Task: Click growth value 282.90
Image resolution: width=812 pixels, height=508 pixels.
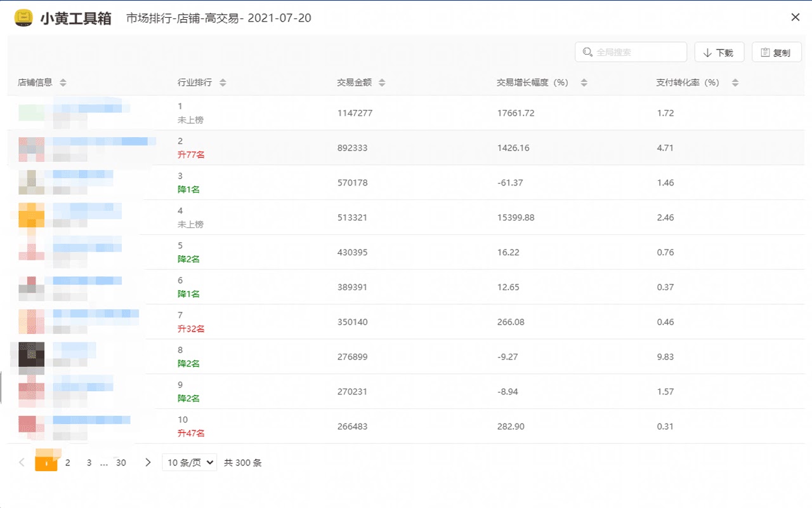Action: (x=511, y=427)
